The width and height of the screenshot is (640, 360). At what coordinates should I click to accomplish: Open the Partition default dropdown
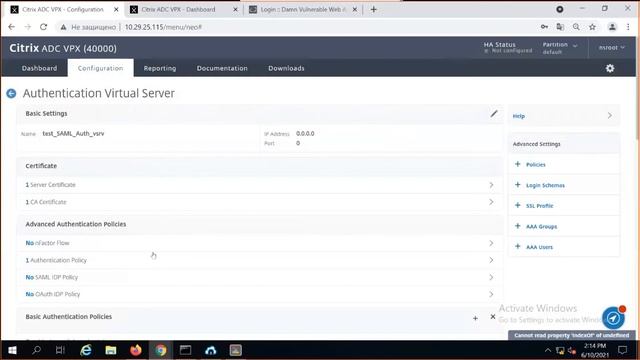coord(560,48)
